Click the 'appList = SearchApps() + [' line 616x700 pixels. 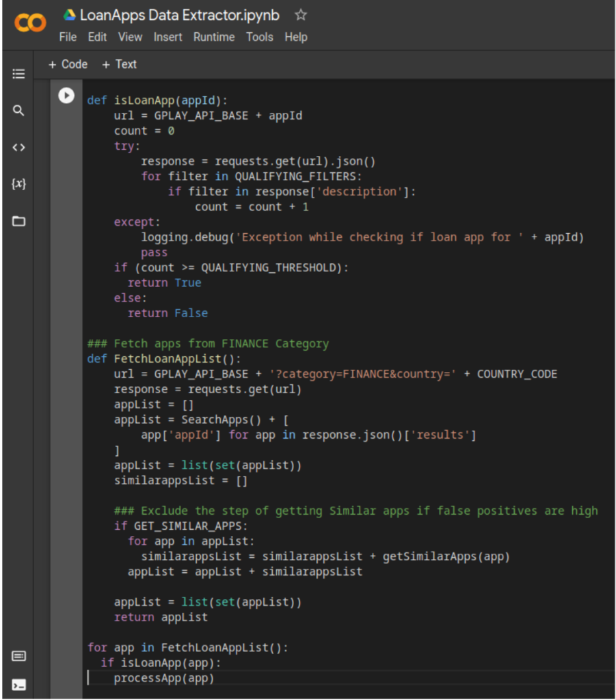tap(201, 420)
